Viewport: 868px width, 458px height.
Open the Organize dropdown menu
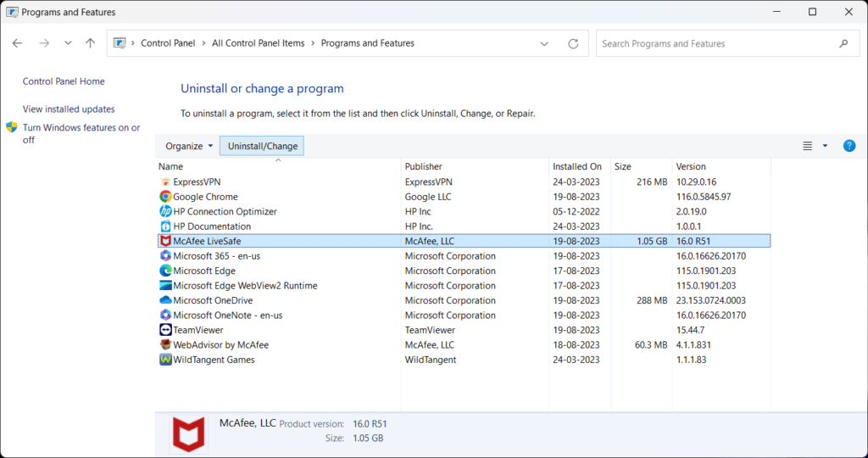pyautogui.click(x=189, y=146)
